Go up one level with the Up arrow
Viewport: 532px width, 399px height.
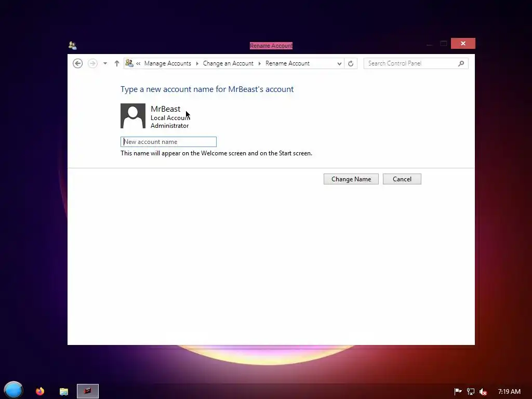pyautogui.click(x=117, y=63)
